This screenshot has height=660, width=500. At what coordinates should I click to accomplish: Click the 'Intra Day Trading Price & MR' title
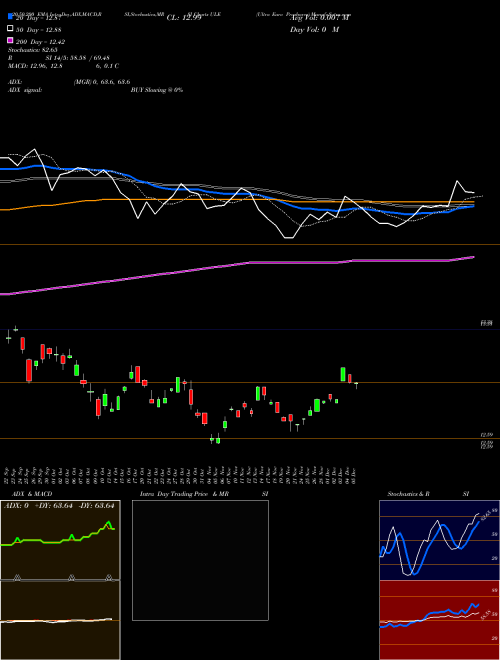(184, 494)
